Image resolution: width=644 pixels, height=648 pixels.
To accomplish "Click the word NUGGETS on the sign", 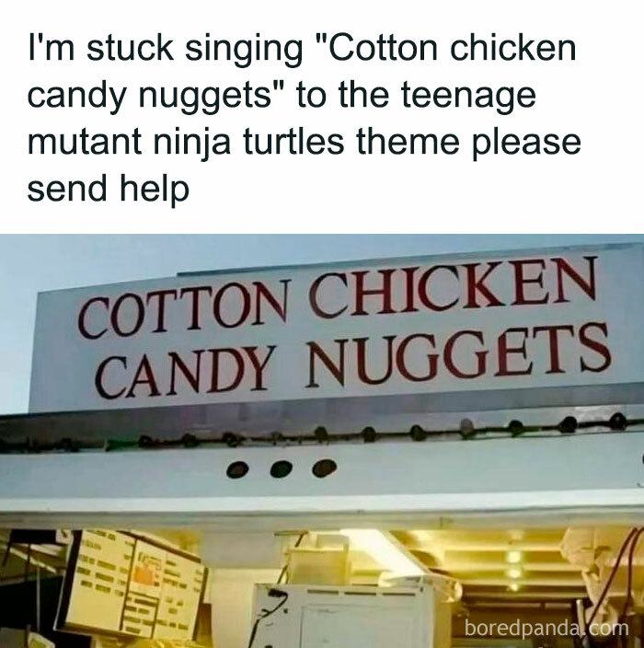I will 458,356.
